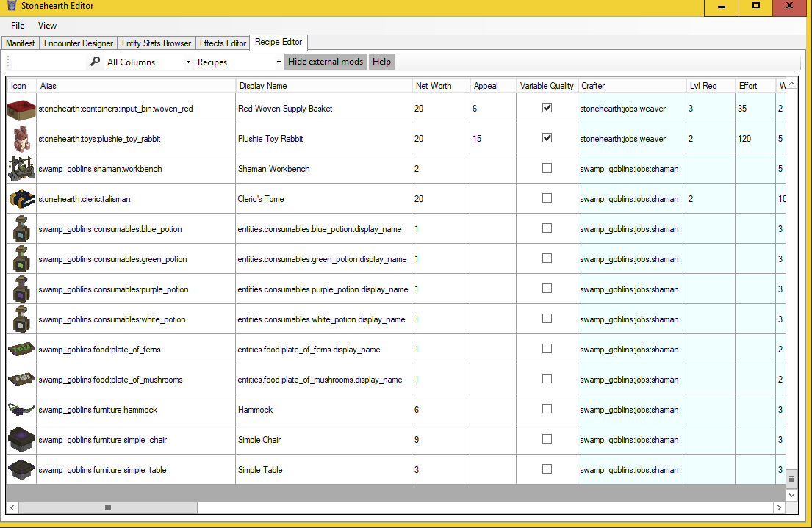This screenshot has height=528, width=812.
Task: Select the stonehearth:cleric:talisman alias cell
Action: [x=136, y=199]
